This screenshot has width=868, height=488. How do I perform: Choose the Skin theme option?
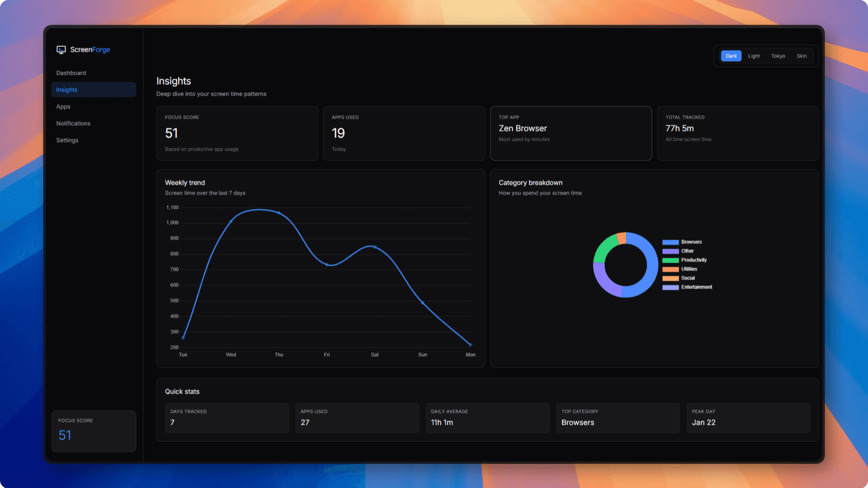point(802,56)
